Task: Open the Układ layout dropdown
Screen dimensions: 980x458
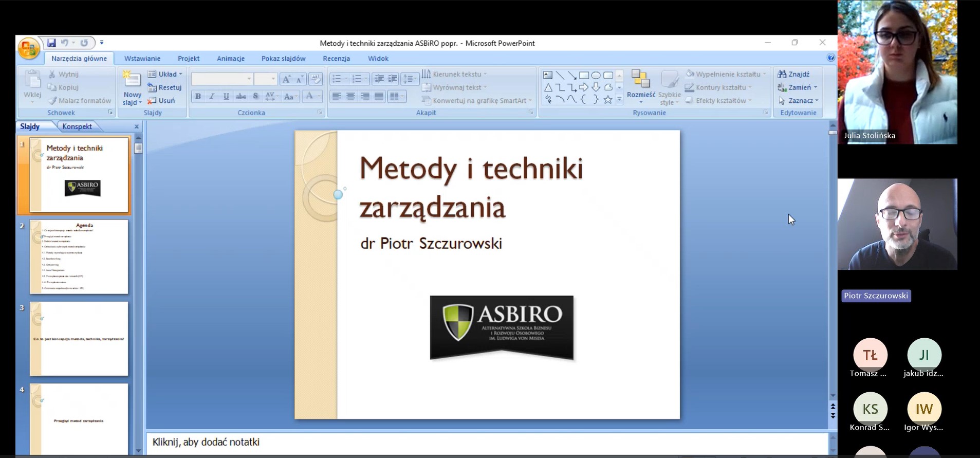Action: (165, 74)
